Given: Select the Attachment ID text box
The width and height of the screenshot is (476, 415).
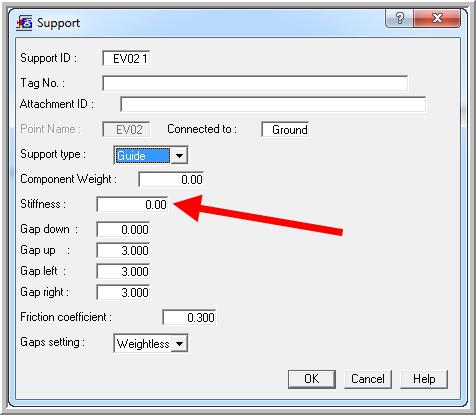Looking at the screenshot, I should point(273,105).
